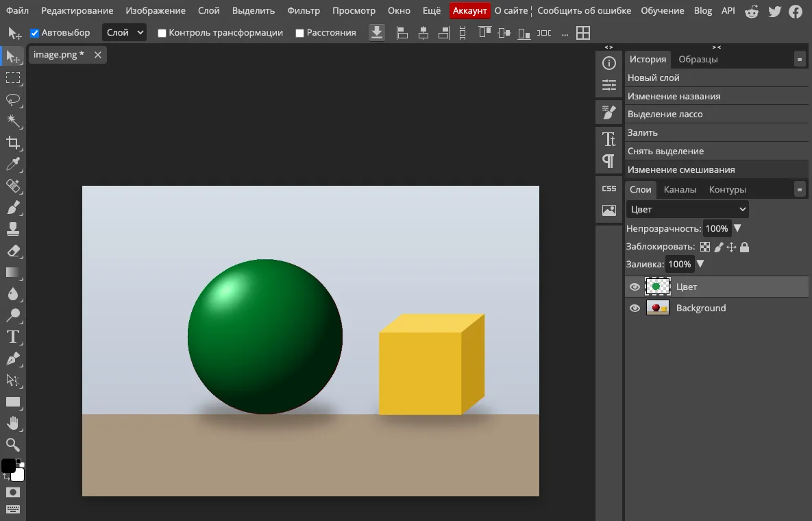812x521 pixels.
Task: Select the Zoom tool
Action: (13, 445)
